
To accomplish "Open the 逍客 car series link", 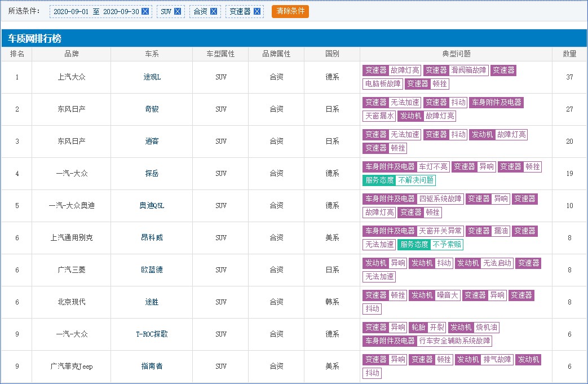I will pyautogui.click(x=152, y=142).
